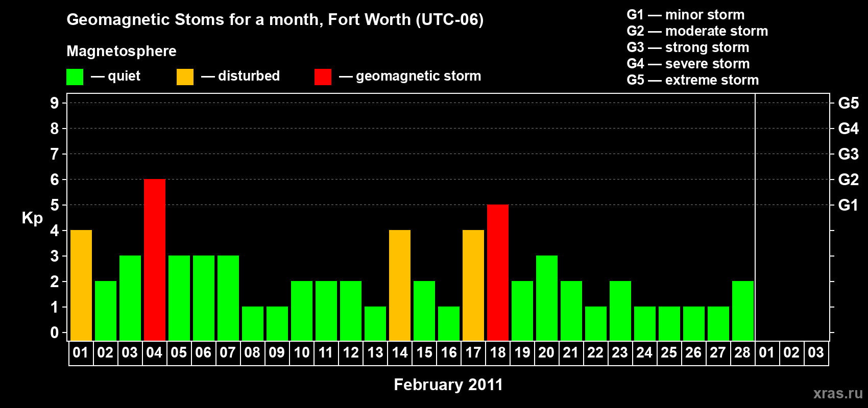Click the 'quiet' legend label
868x408 pixels.
(124, 76)
